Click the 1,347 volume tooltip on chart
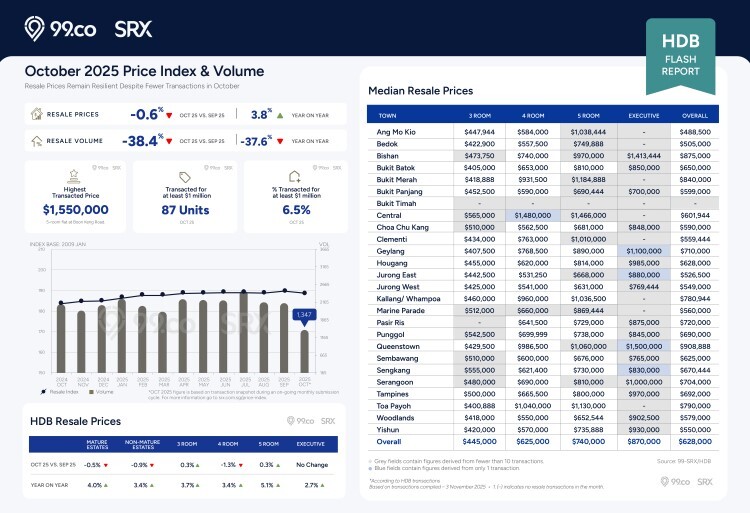Screen dimensions: 750x513 [x=305, y=315]
